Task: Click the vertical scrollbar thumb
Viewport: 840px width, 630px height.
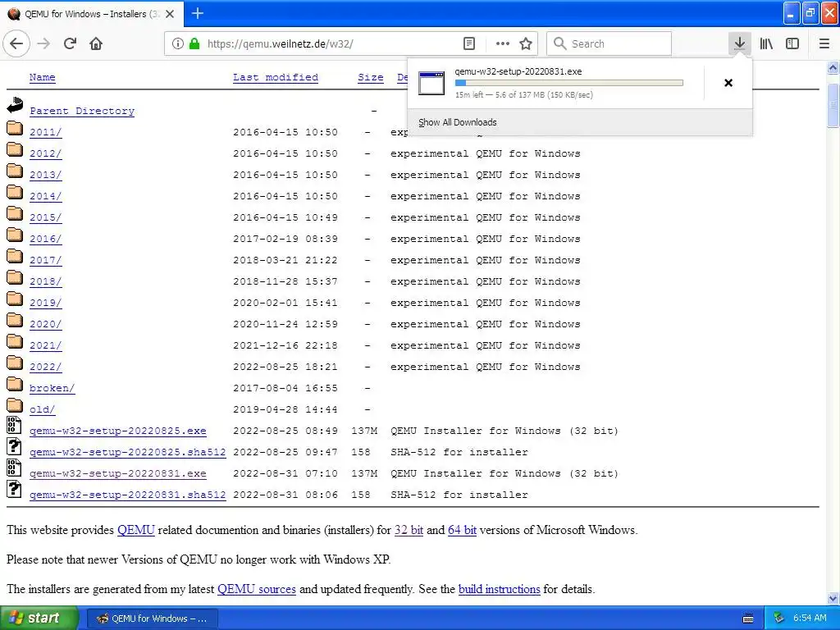Action: 833,106
